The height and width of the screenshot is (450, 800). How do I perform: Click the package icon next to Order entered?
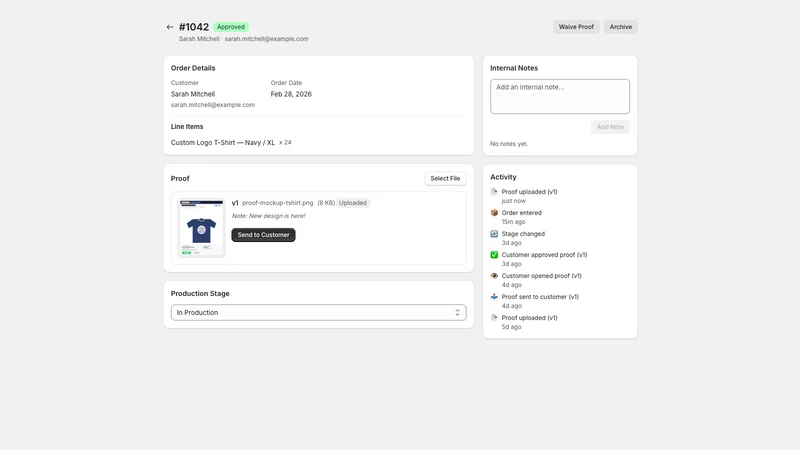(494, 213)
